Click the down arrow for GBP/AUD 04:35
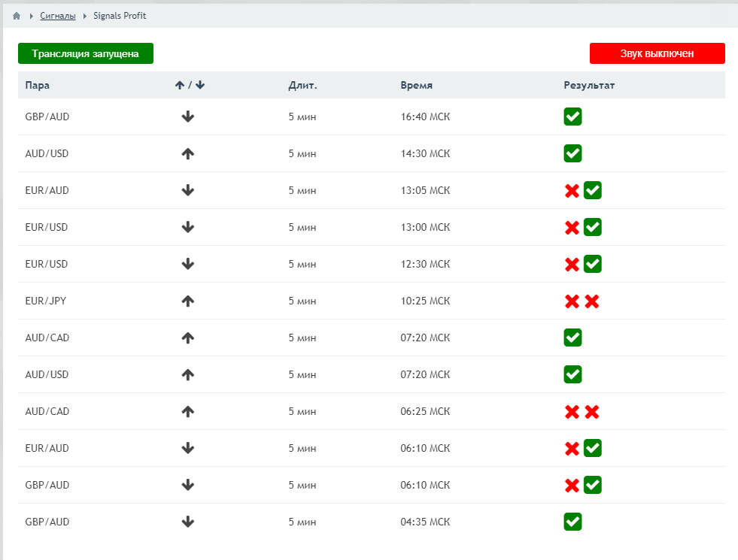 click(x=188, y=522)
